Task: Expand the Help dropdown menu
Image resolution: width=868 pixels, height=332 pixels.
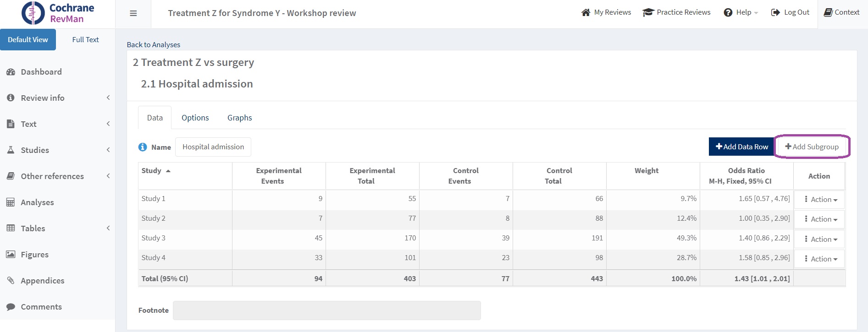Action: point(741,12)
